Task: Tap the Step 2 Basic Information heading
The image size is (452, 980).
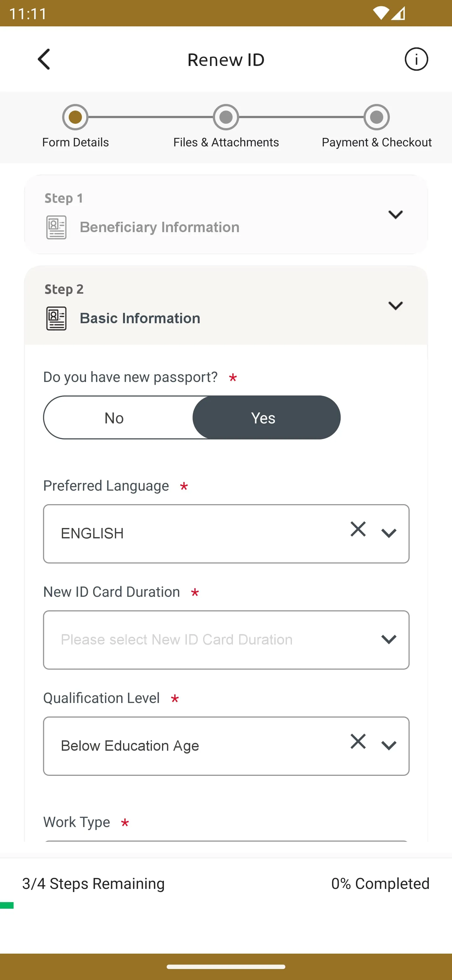Action: click(140, 318)
